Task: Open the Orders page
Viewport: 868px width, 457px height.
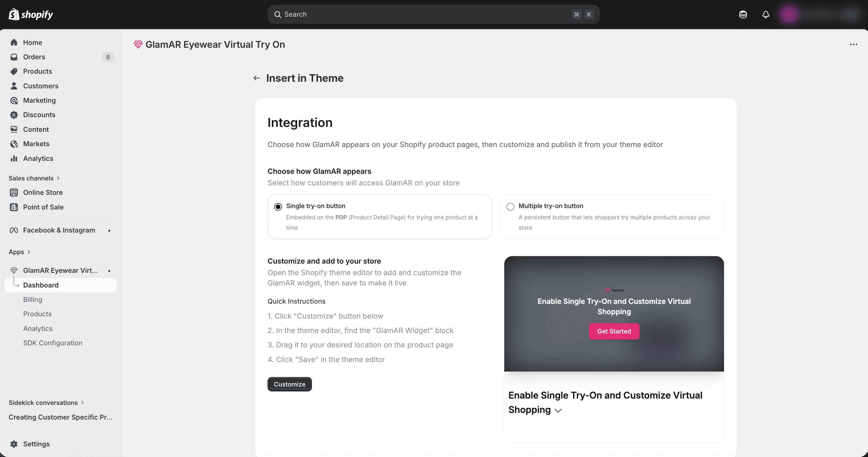Action: click(34, 57)
